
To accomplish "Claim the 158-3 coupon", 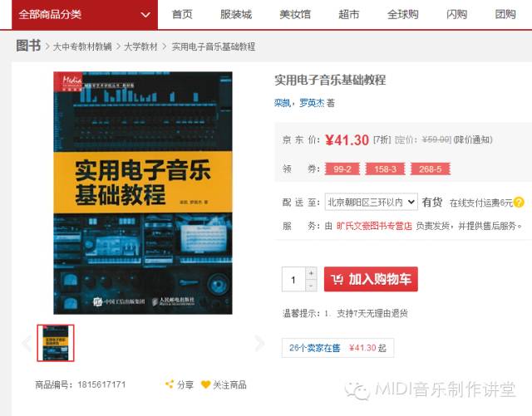I will pos(385,169).
